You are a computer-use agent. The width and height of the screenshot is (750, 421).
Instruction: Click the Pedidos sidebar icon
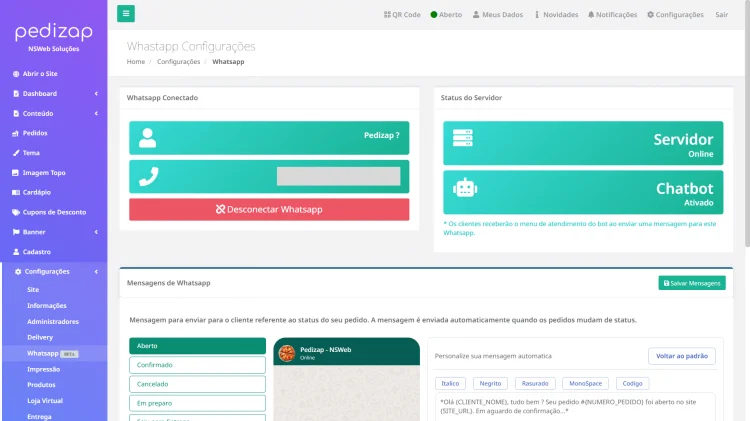click(15, 133)
